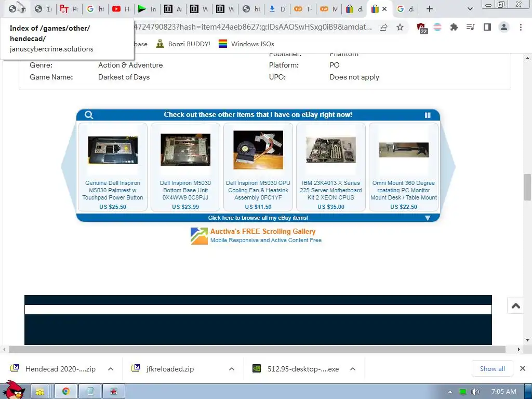Select the first Internet Archive tab
Viewport: 532px width, 399px height.
coord(172,9)
